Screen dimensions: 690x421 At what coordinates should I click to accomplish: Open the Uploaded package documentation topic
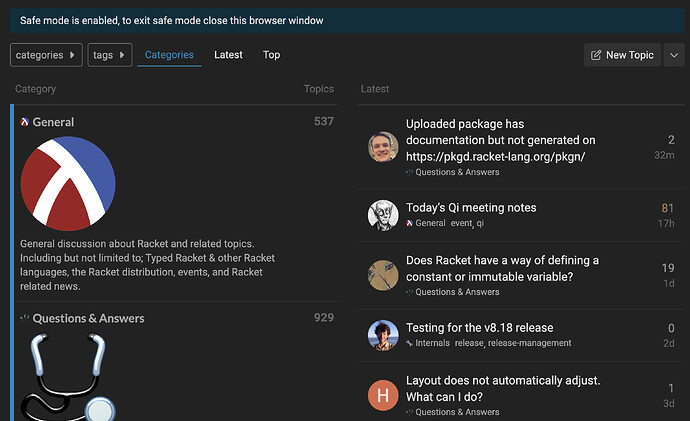tap(500, 140)
